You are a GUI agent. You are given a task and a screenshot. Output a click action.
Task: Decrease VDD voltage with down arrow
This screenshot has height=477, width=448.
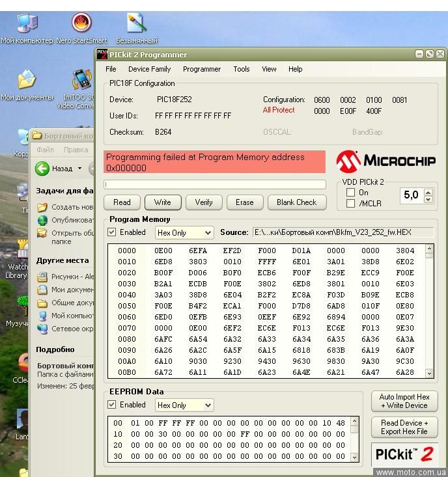pyautogui.click(x=428, y=200)
